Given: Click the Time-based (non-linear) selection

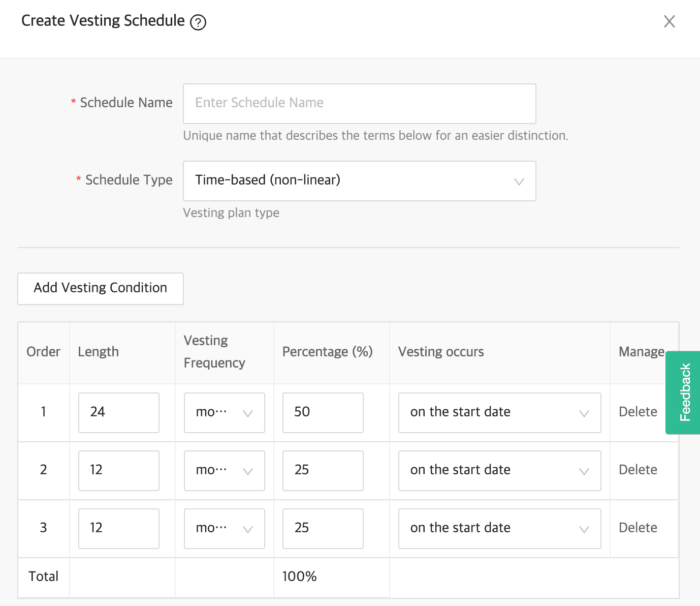Looking at the screenshot, I should click(359, 181).
